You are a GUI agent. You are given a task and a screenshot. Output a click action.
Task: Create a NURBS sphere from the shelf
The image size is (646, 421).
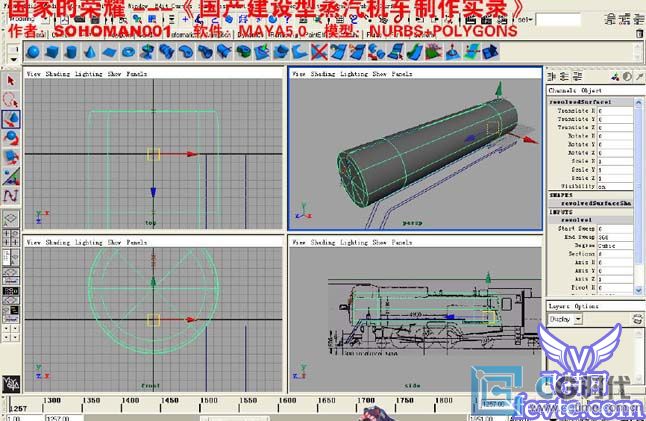[x=33, y=52]
